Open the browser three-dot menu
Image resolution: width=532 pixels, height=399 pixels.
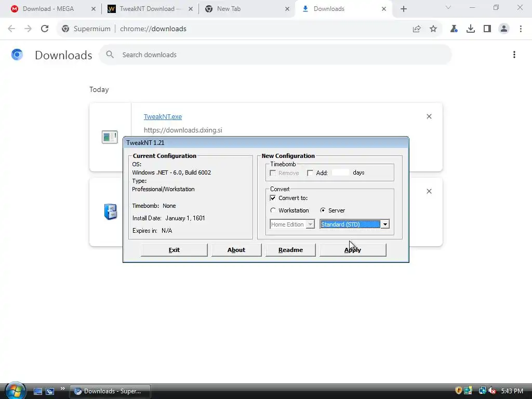tap(521, 29)
